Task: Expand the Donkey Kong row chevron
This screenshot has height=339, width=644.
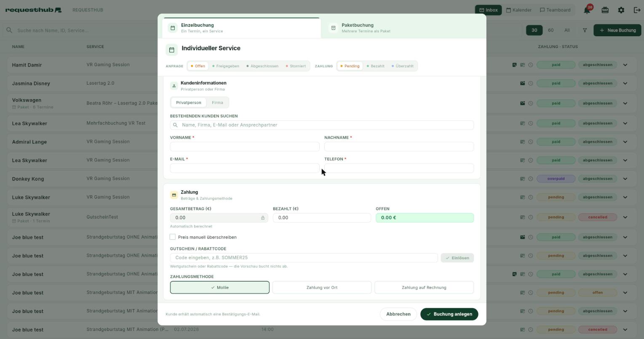Action: (625, 179)
